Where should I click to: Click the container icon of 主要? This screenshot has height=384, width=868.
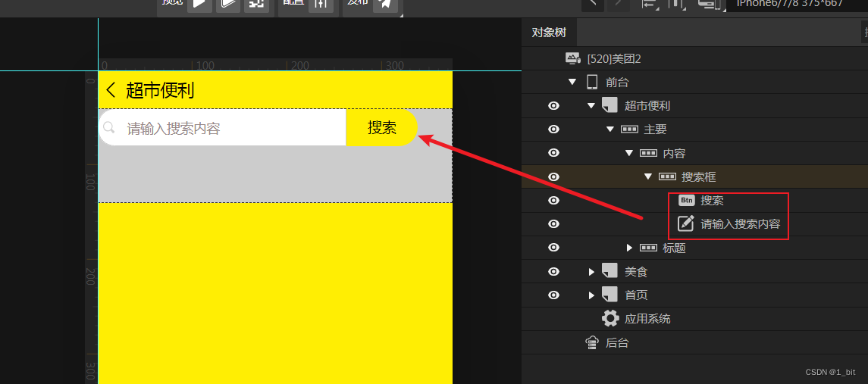click(x=629, y=130)
